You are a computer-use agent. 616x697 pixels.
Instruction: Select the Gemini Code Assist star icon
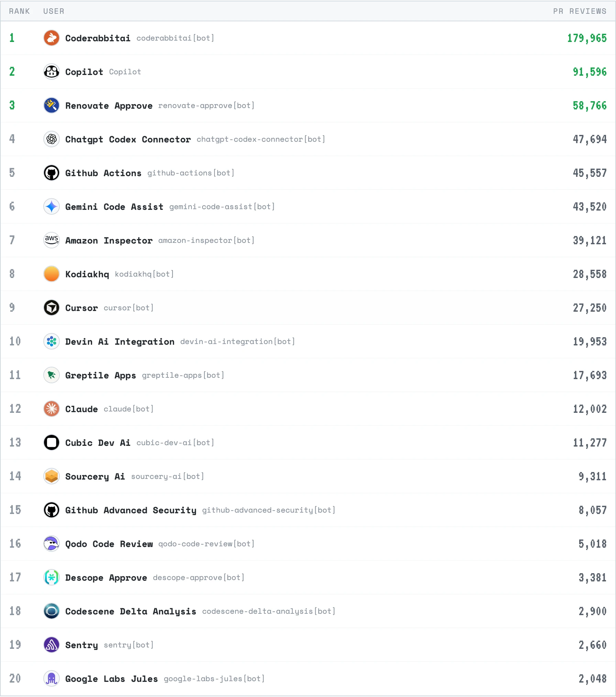tap(51, 206)
